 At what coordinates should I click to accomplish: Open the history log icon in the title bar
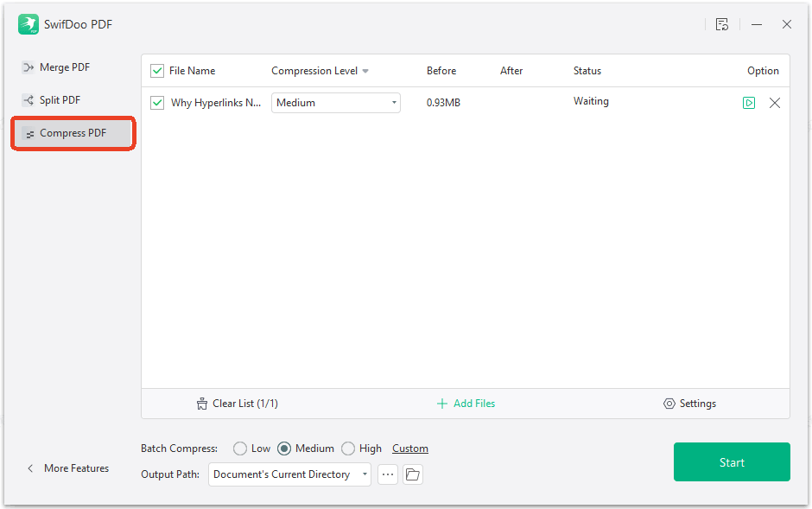click(722, 24)
